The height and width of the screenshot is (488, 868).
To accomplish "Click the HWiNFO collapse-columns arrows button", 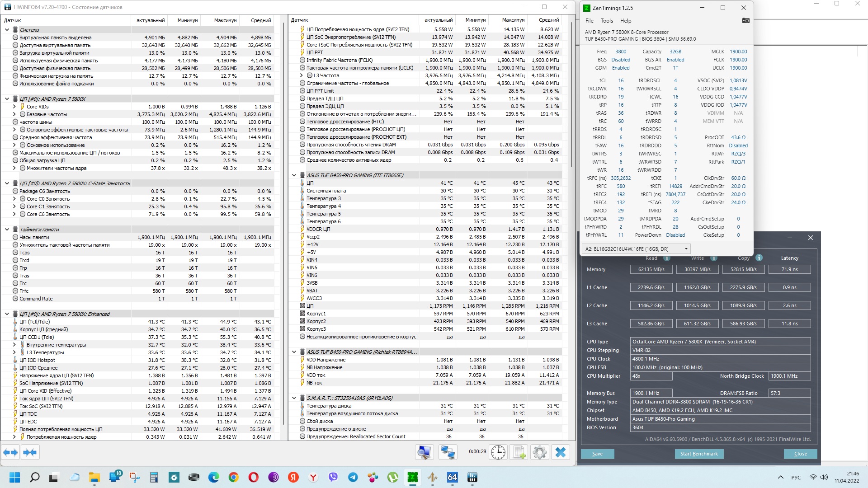I will click(30, 452).
